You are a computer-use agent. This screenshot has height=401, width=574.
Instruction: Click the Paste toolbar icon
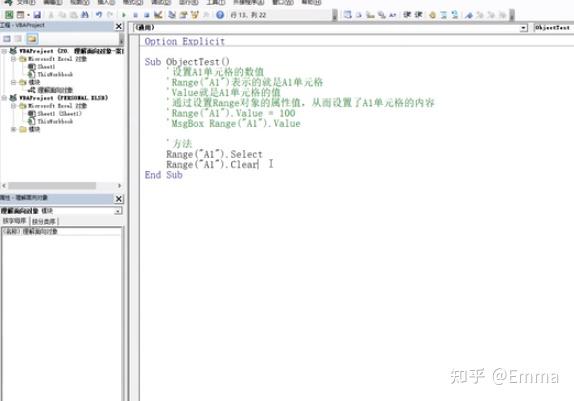(73, 15)
